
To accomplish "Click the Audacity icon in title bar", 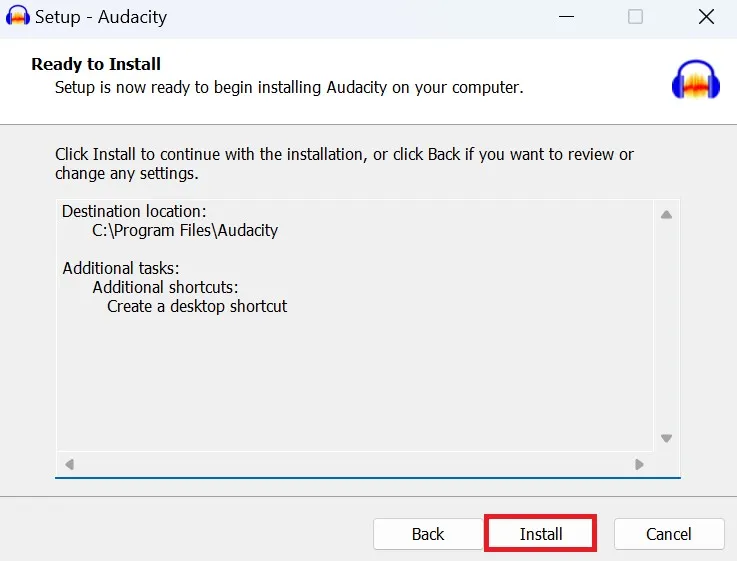I will coord(17,16).
